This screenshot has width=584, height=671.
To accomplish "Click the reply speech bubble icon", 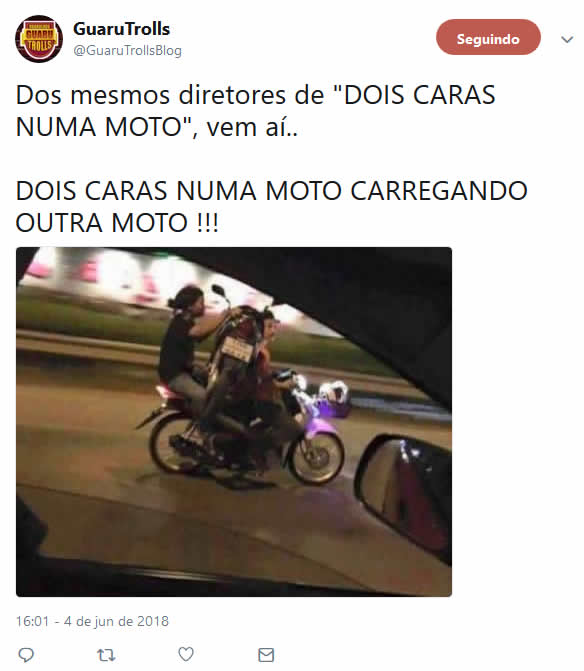I will pos(26,655).
